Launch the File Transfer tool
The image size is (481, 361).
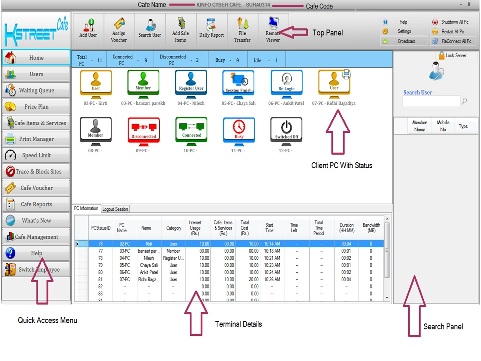click(x=242, y=29)
